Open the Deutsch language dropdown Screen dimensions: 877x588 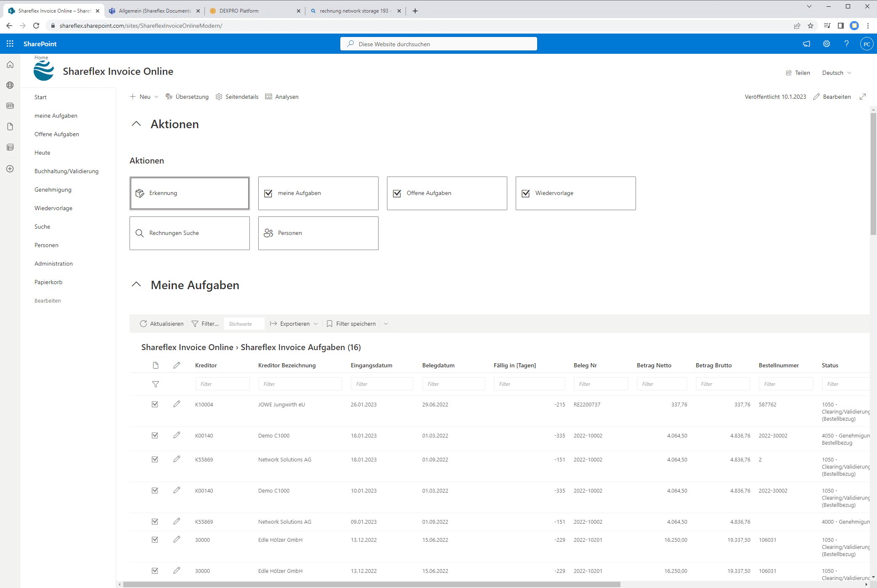[x=837, y=73]
